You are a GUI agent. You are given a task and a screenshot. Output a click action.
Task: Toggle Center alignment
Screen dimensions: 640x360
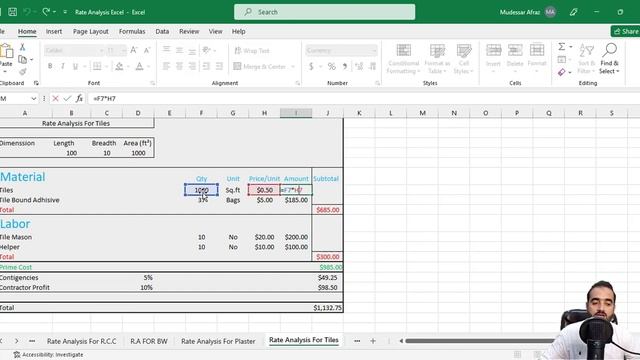point(179,66)
